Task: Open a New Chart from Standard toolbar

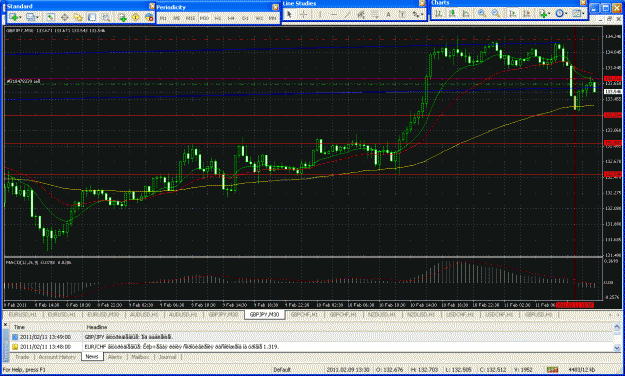Action: click(x=13, y=17)
